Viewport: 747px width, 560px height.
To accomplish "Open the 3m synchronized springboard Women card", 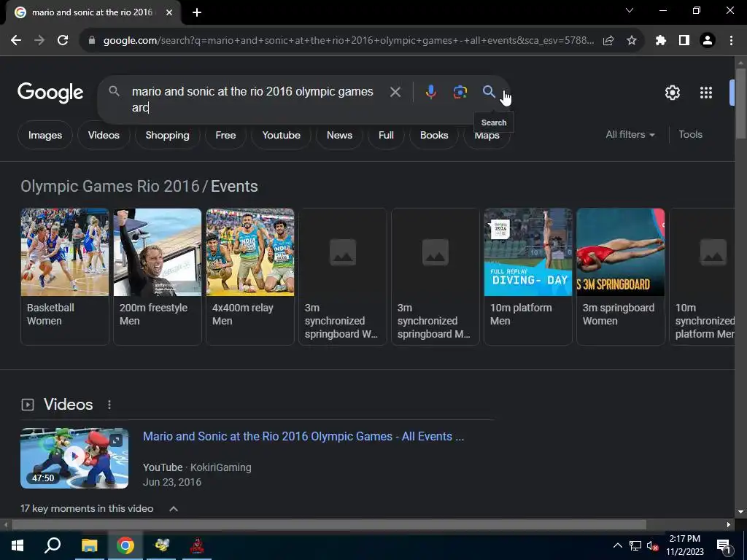I will point(343,276).
